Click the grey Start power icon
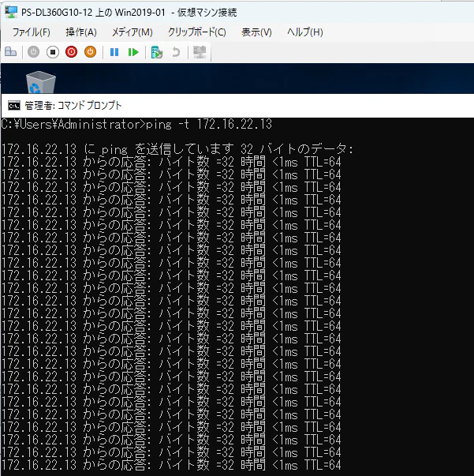 click(33, 52)
